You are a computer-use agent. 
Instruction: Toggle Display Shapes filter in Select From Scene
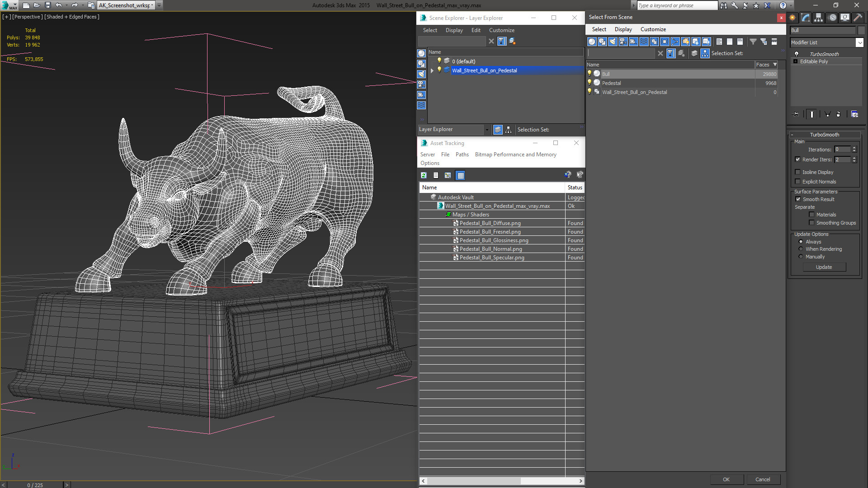(x=602, y=42)
